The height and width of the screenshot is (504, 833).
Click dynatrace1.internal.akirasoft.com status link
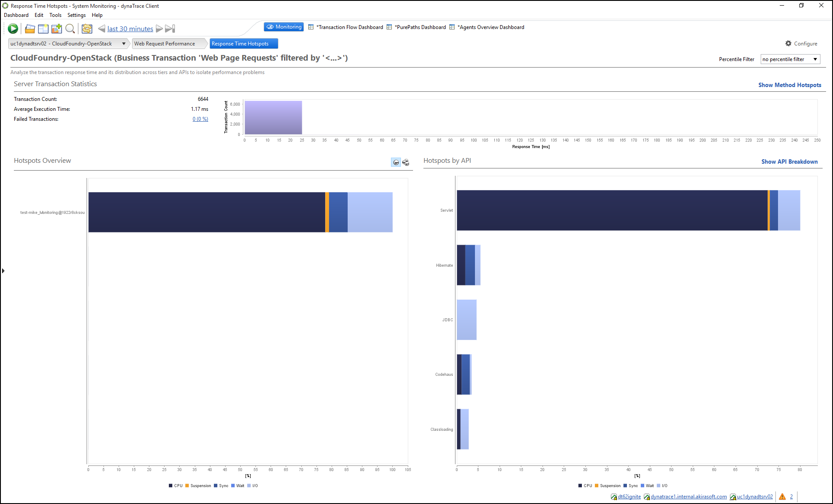point(688,497)
